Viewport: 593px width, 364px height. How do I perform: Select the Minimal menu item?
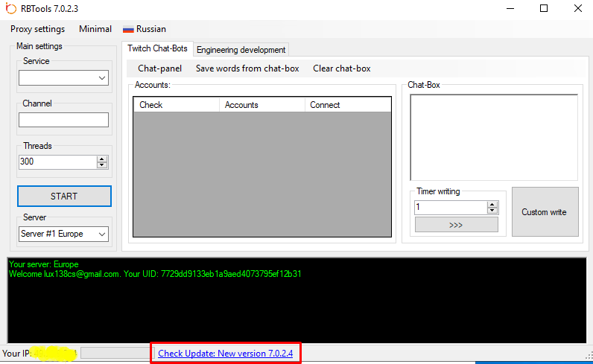pos(95,29)
